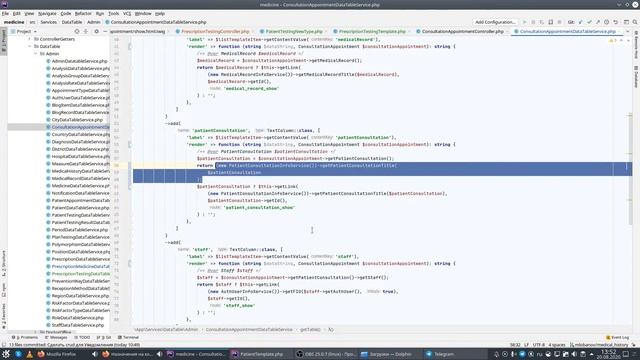
Task: Open VLC cone icon in taskbar
Action: (x=29, y=354)
